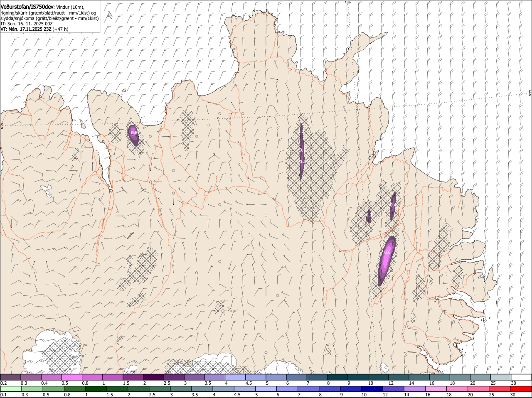Screen dimensions: 532x398
Task: Click the top legend swatch between 2 and 2.5
Action: pos(153,377)
